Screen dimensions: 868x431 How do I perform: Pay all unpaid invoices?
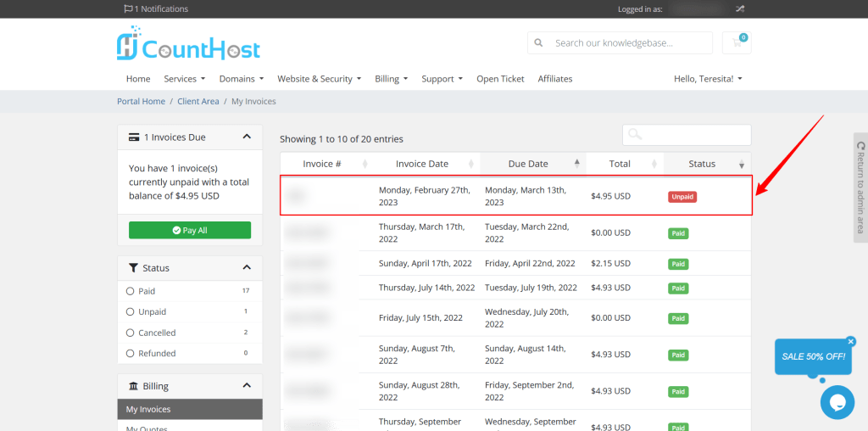(190, 231)
